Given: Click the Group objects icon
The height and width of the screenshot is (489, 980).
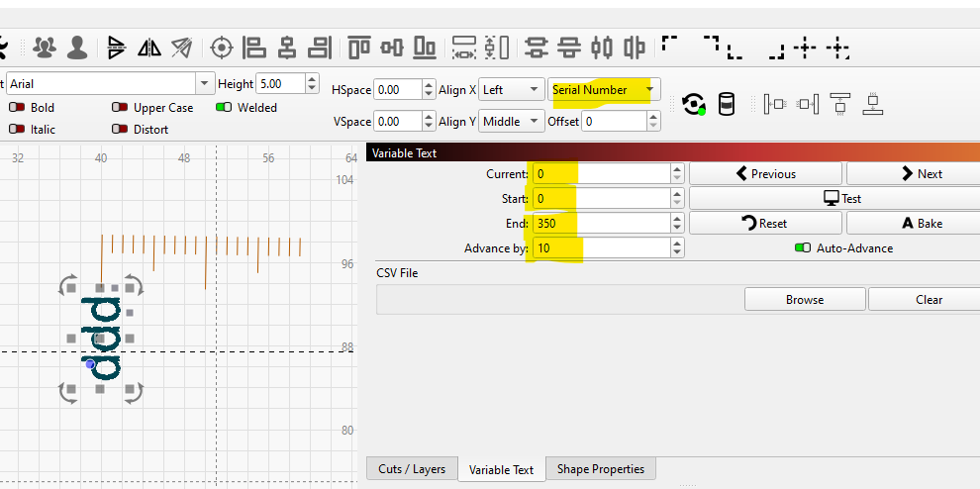Looking at the screenshot, I should [45, 47].
